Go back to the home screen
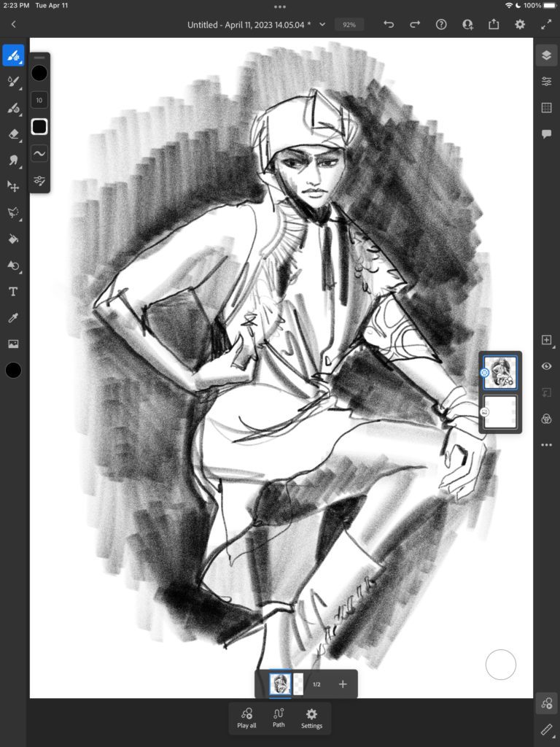The width and height of the screenshot is (560, 747). click(13, 24)
